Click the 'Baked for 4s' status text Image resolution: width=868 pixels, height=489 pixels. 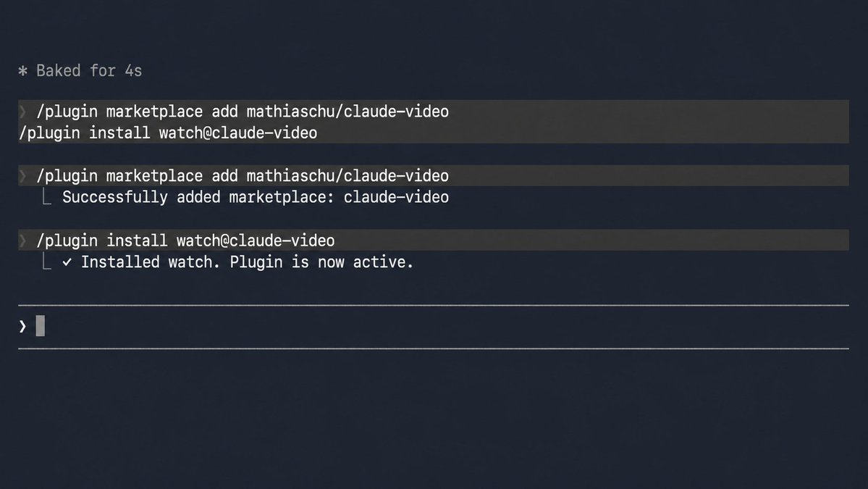pos(89,71)
